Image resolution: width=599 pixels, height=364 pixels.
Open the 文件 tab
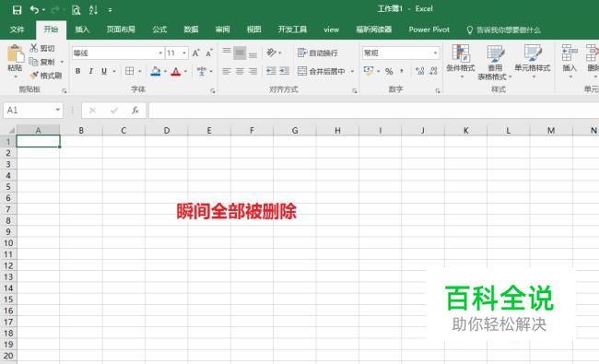tap(17, 29)
